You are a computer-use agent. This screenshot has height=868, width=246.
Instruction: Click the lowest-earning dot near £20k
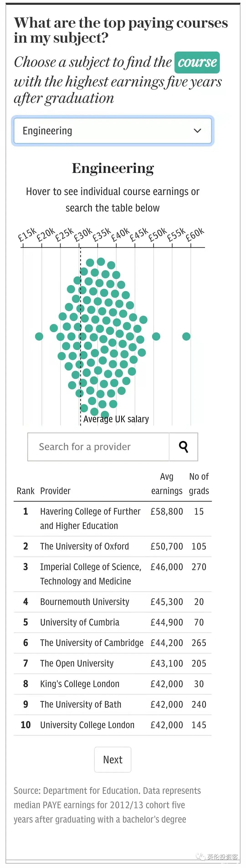tap(39, 336)
